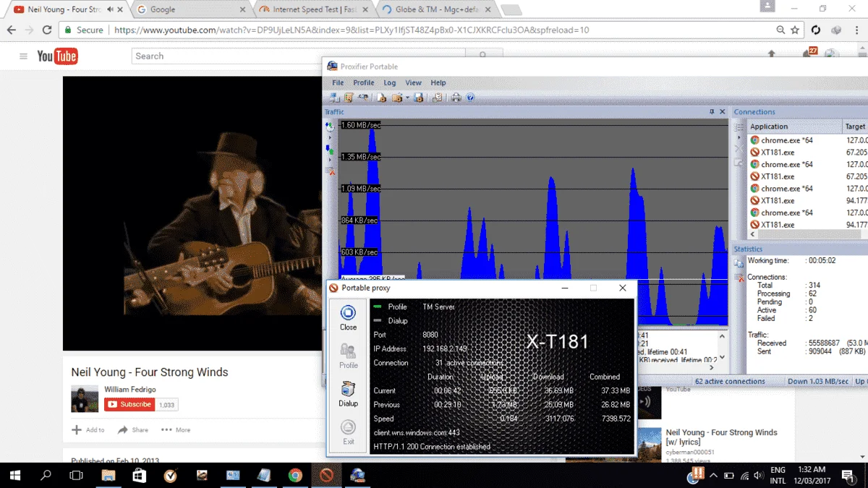The image size is (868, 488).
Task: Click the printer icon in Proxifier toolbar
Action: pyautogui.click(x=456, y=98)
